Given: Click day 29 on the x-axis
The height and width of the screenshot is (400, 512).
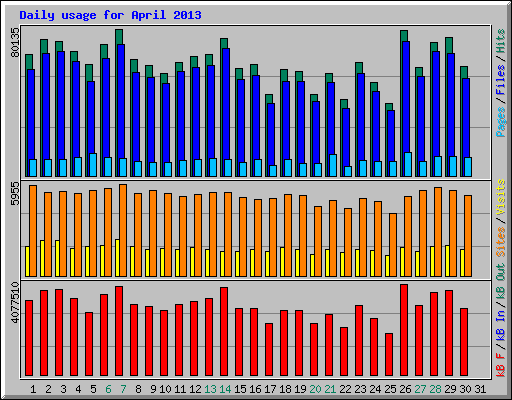Looking at the screenshot, I should [x=450, y=389].
